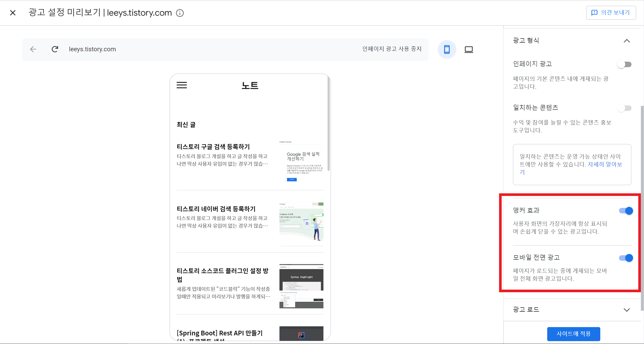
Task: Toggle the 일치하는 콘텐츠 switch
Action: point(624,108)
